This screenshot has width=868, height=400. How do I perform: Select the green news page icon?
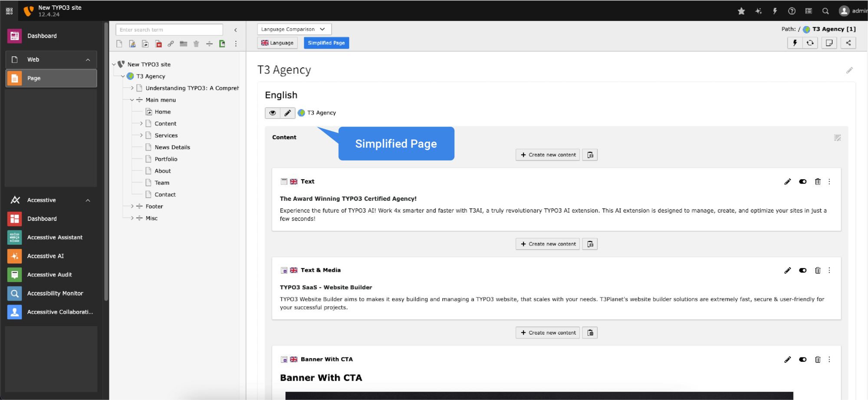[x=222, y=44]
